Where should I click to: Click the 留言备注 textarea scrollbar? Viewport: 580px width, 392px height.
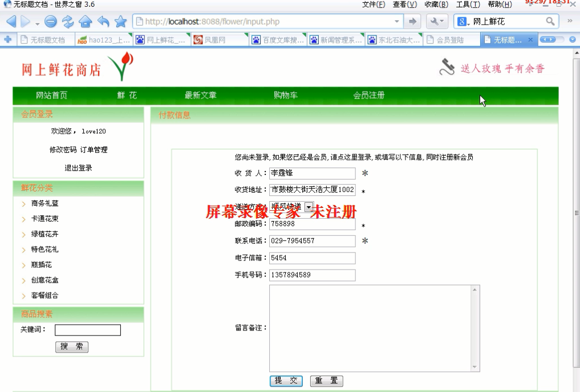pos(474,328)
